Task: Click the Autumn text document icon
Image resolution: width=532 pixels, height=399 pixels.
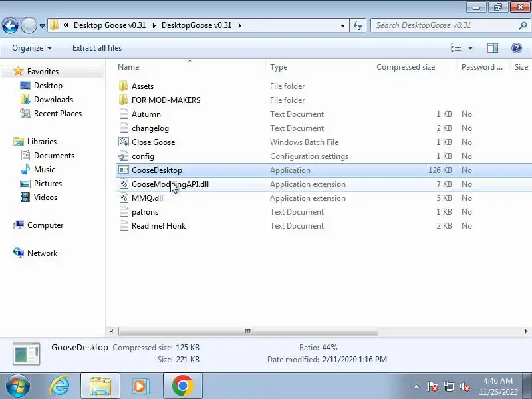Action: point(124,114)
